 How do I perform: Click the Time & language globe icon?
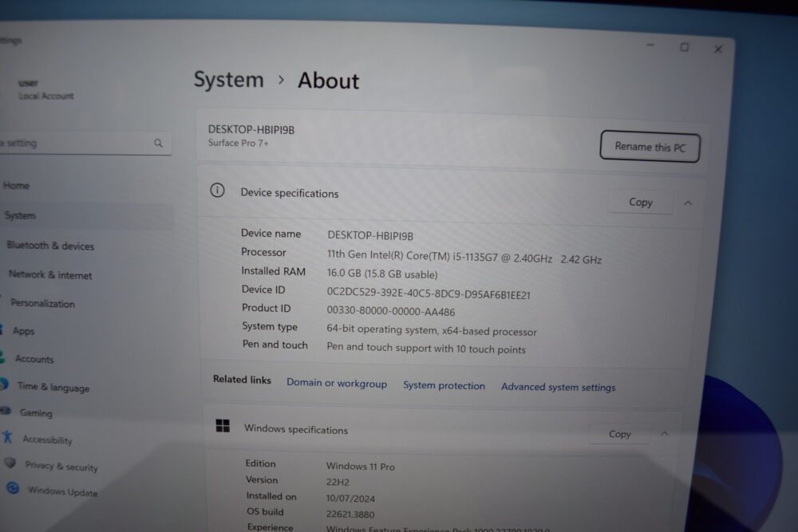pos(4,384)
